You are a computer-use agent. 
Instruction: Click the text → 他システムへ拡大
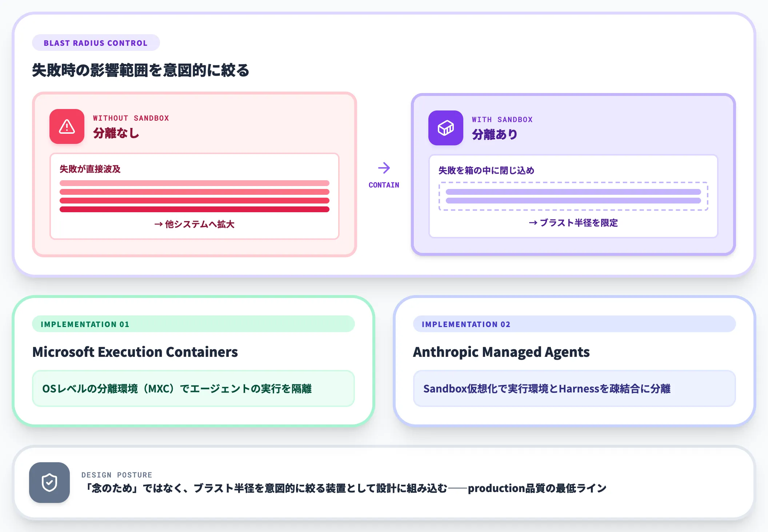(195, 224)
